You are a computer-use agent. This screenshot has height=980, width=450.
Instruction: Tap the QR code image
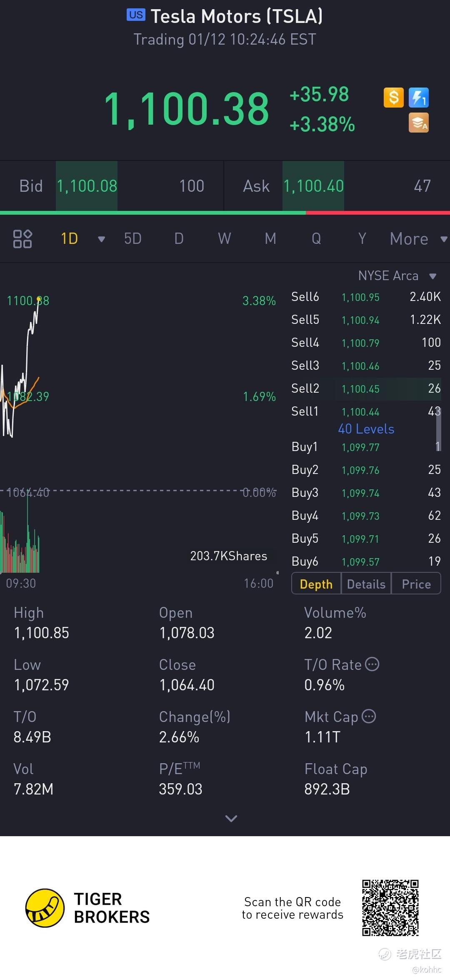pyautogui.click(x=390, y=908)
